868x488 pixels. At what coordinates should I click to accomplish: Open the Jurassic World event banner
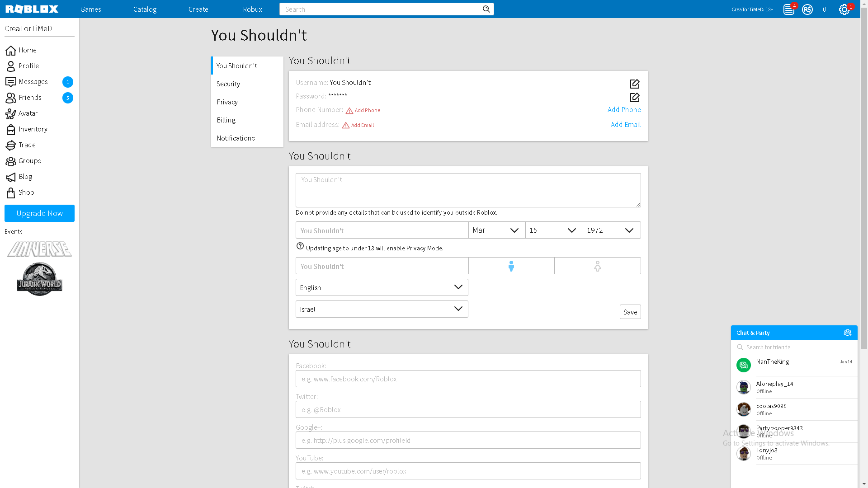pos(39,279)
